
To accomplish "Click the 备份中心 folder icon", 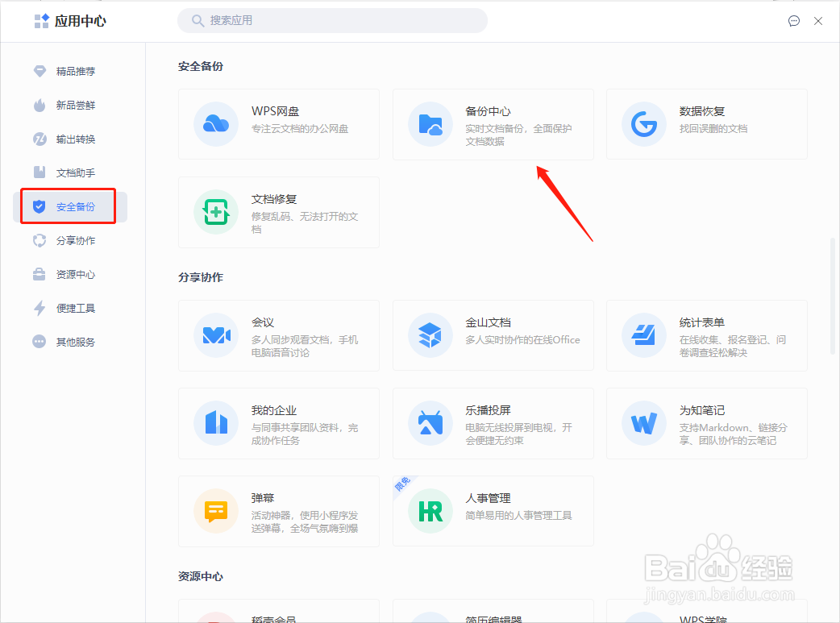I will 430,124.
